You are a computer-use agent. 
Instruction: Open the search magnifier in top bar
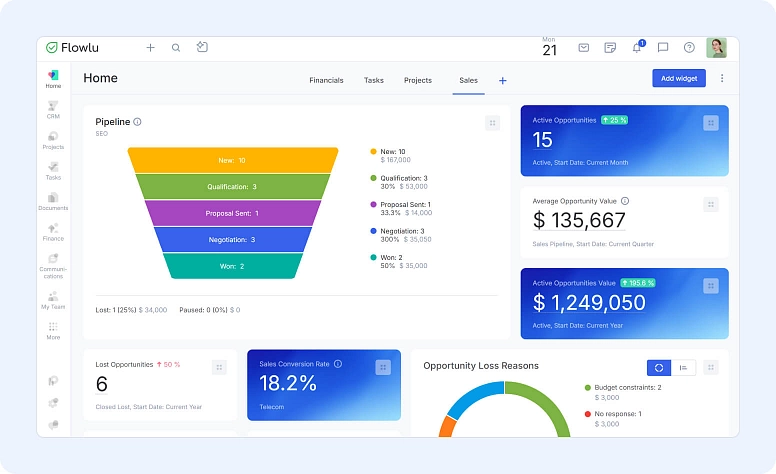click(x=176, y=47)
